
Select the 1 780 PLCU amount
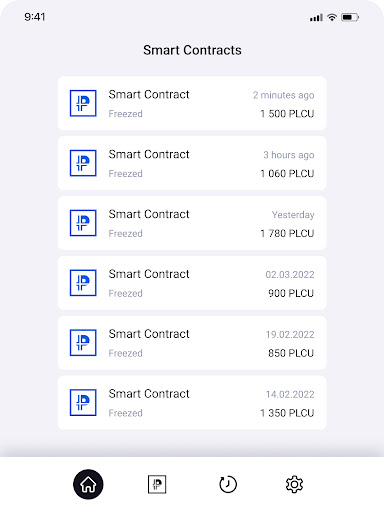pyautogui.click(x=287, y=233)
